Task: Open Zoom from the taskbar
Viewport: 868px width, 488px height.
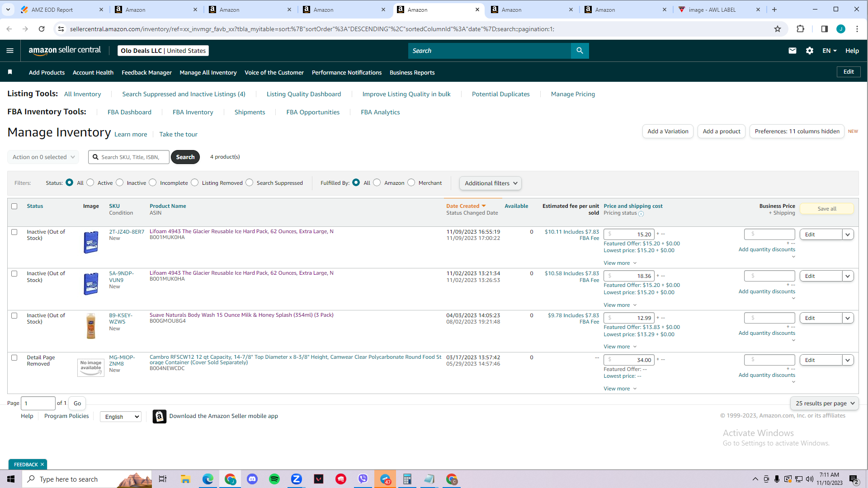Action: coord(297,479)
